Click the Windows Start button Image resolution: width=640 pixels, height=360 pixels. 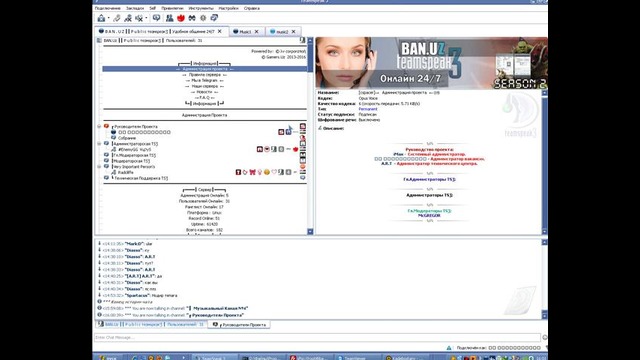click(x=107, y=358)
